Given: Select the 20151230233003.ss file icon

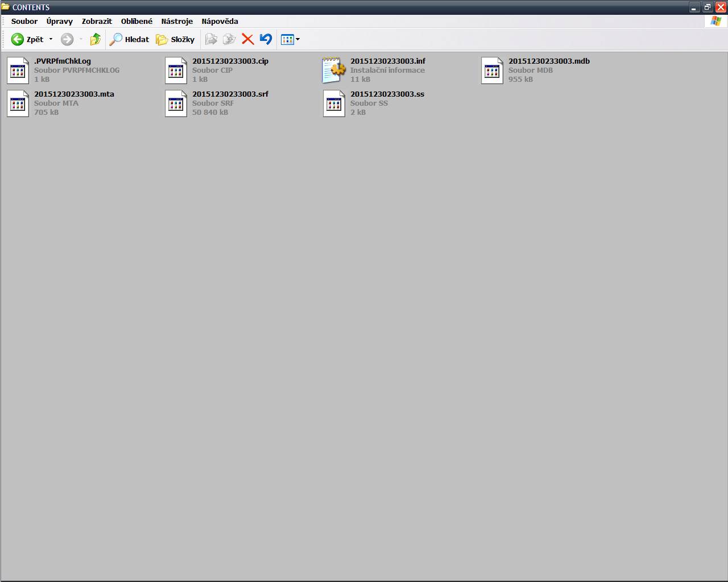Looking at the screenshot, I should point(334,103).
